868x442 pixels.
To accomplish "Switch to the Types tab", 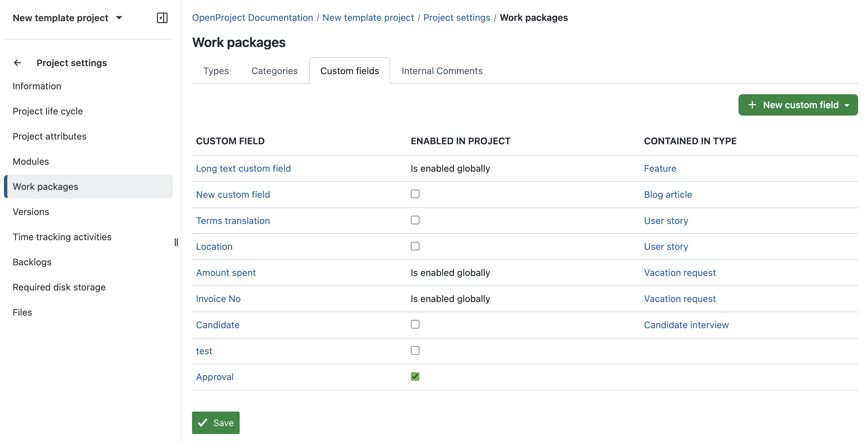I will [216, 71].
